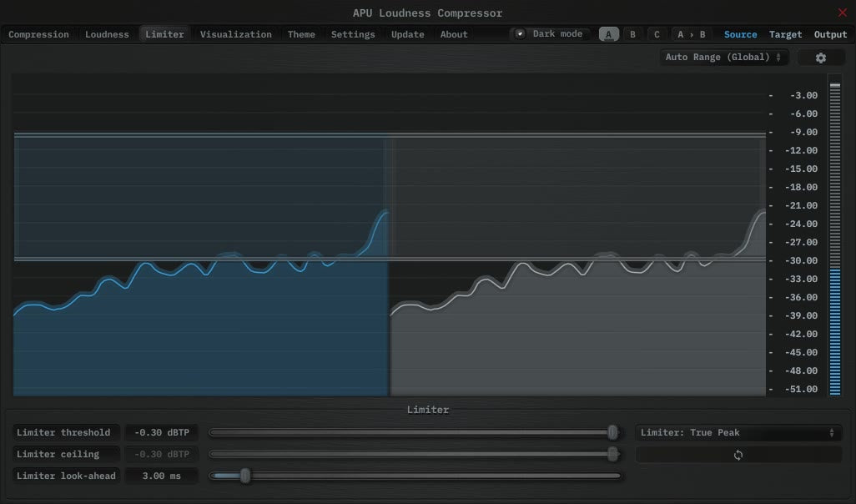Screen dimensions: 856x504
Task: Click the Limiter ceiling value field
Action: (162, 454)
